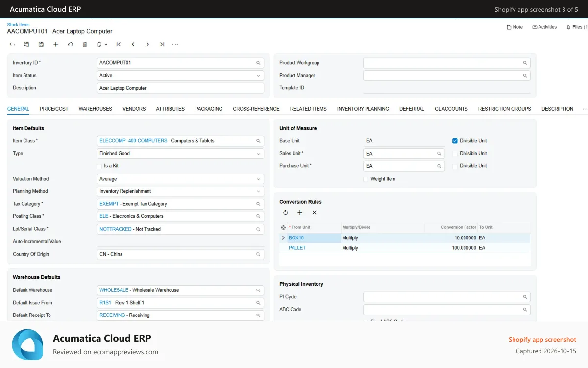Toggle Sales Unit Divisible Unit checkbox
The width and height of the screenshot is (588, 368).
[455, 154]
